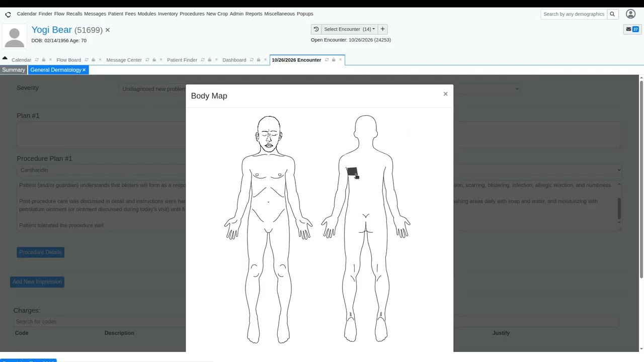Close the Body Map dialog
The width and height of the screenshot is (644, 362).
(445, 94)
